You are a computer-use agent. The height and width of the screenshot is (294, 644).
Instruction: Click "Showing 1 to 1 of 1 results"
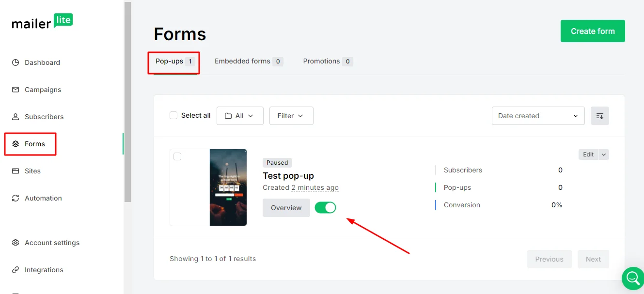(x=213, y=259)
